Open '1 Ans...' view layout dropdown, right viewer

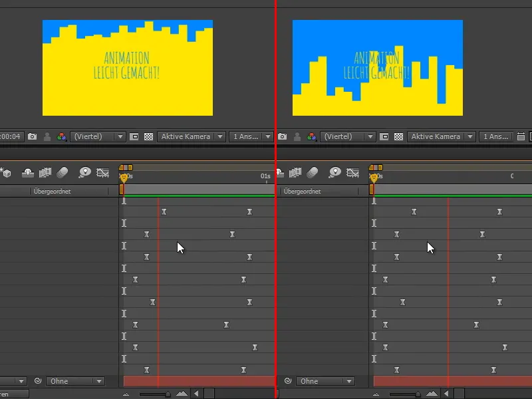tap(496, 136)
